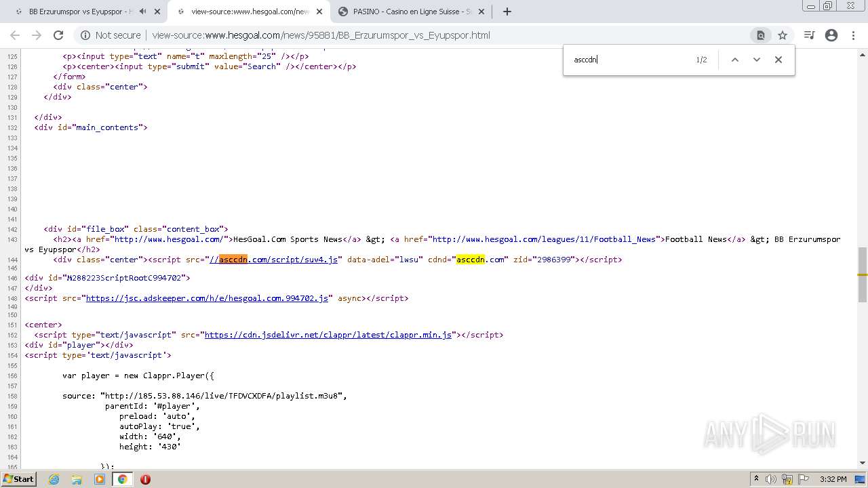The height and width of the screenshot is (488, 868).
Task: Click the address bar URL field
Action: click(448, 35)
